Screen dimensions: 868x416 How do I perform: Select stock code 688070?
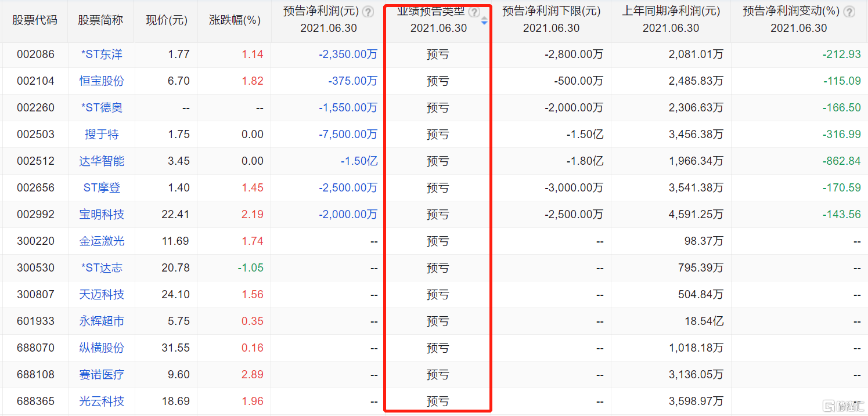(x=35, y=348)
